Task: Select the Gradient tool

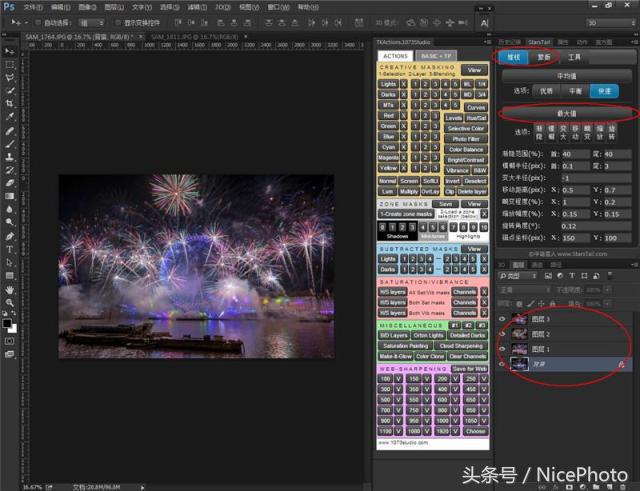Action: click(9, 196)
